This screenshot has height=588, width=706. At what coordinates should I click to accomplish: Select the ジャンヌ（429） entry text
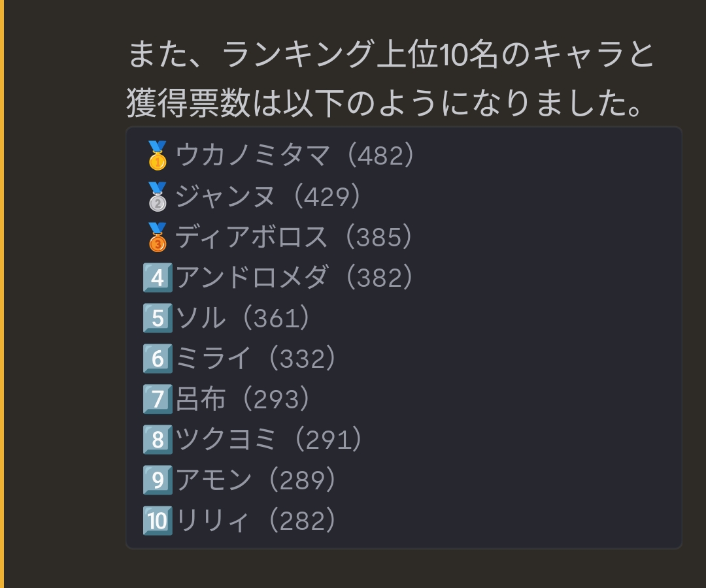point(269,196)
